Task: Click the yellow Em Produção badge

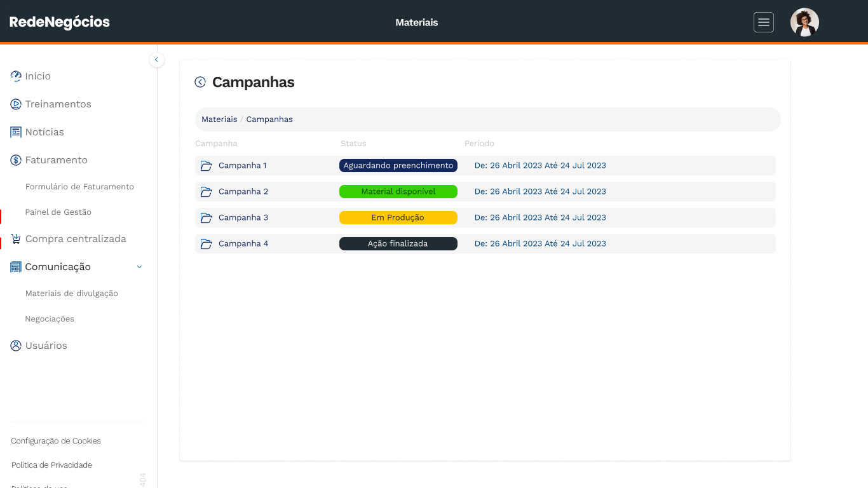Action: click(x=398, y=217)
